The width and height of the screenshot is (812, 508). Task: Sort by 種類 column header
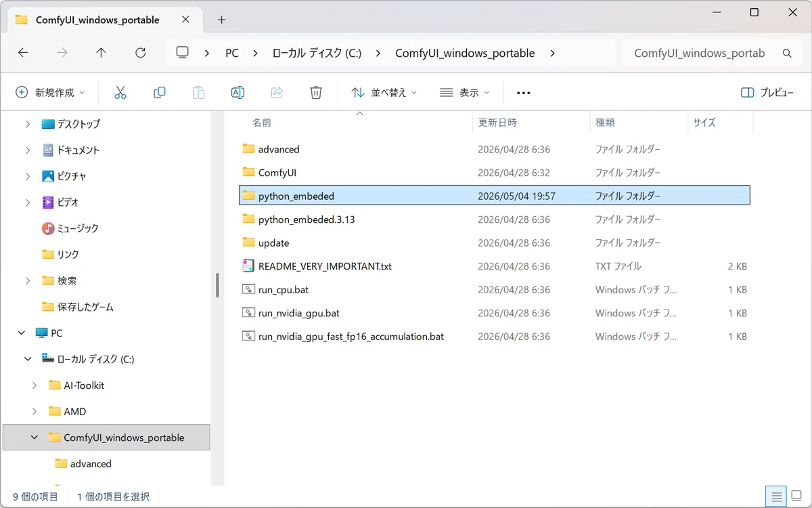605,123
